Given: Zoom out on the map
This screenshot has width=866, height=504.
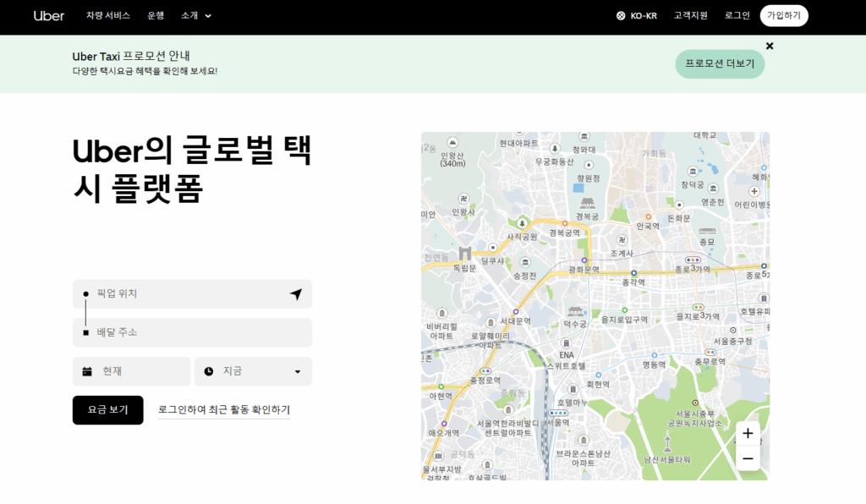Looking at the screenshot, I should click(x=748, y=458).
